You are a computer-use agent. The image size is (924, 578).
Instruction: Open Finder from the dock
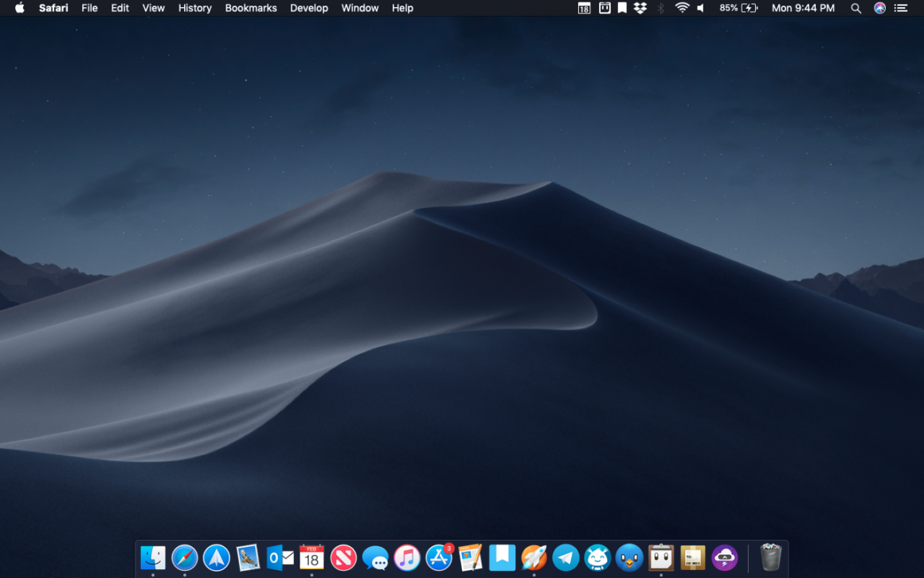click(x=152, y=557)
